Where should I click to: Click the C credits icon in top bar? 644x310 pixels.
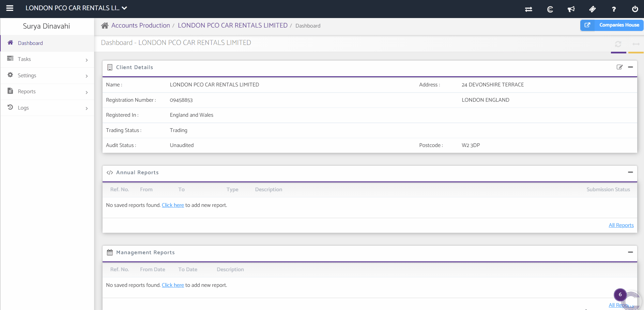click(550, 9)
